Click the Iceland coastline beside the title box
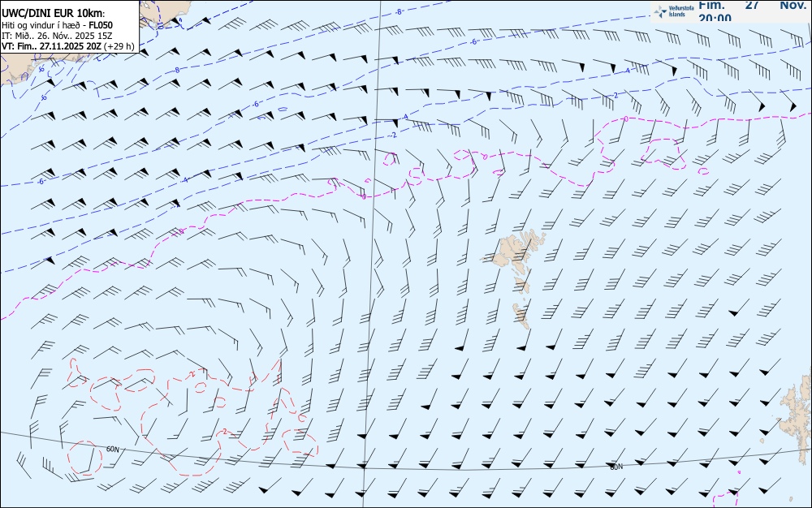This screenshot has width=812, height=508. pos(166,15)
